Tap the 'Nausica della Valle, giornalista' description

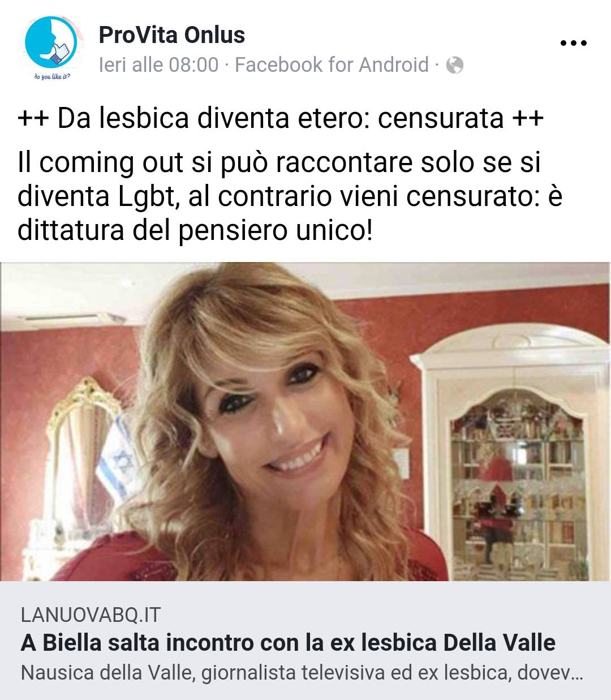point(302,673)
